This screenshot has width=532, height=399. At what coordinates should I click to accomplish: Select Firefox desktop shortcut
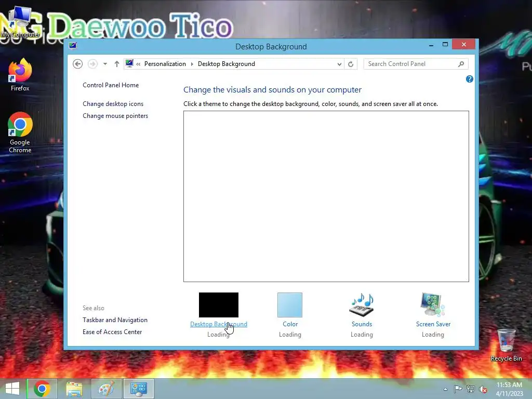pyautogui.click(x=20, y=75)
